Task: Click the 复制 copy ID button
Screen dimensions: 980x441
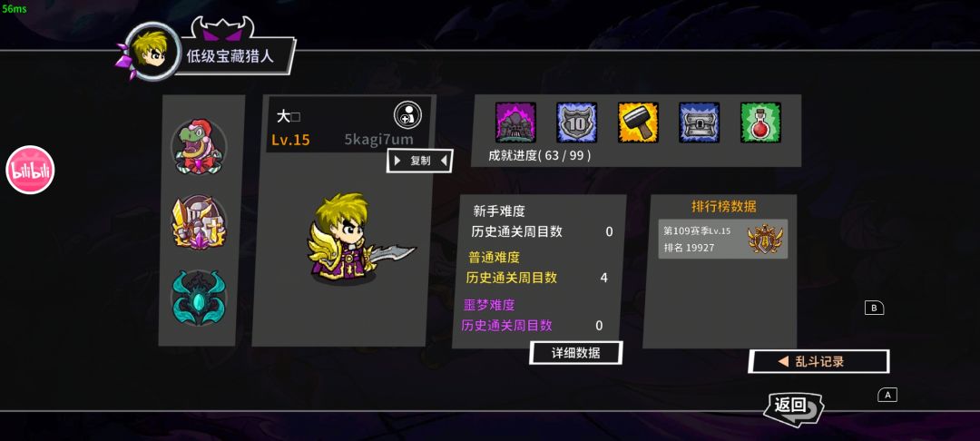Action: click(x=420, y=161)
